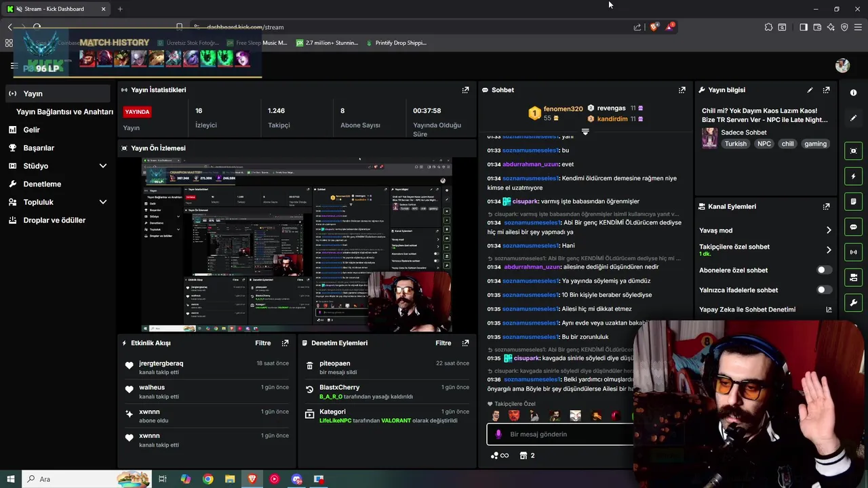Go to Gelir in sidebar
This screenshot has height=488, width=868.
[31, 129]
